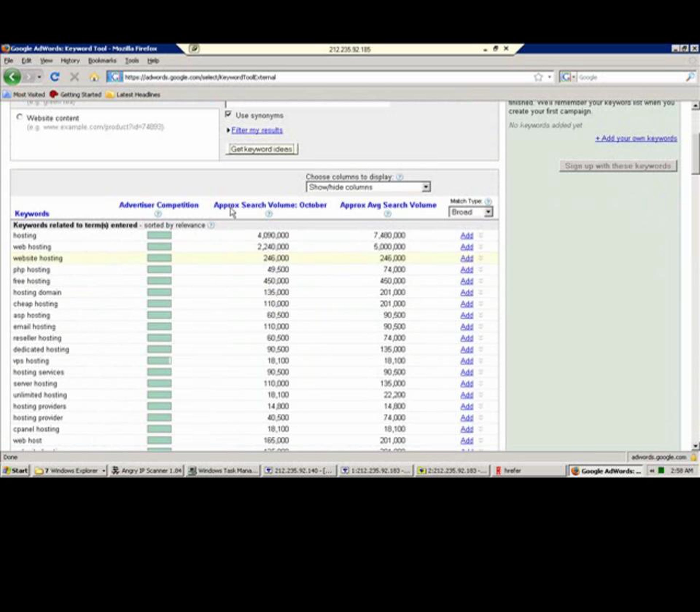Click the Match Type help icon
This screenshot has width=700, height=612.
click(x=488, y=201)
